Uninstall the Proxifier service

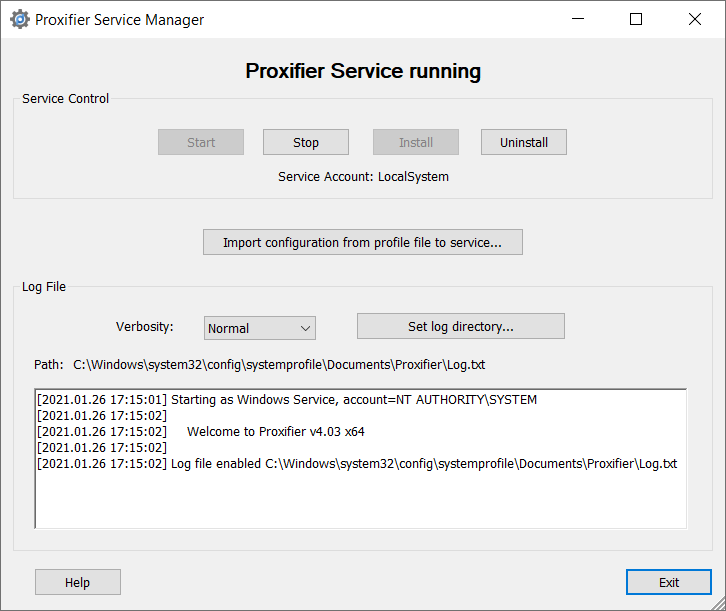tap(524, 142)
